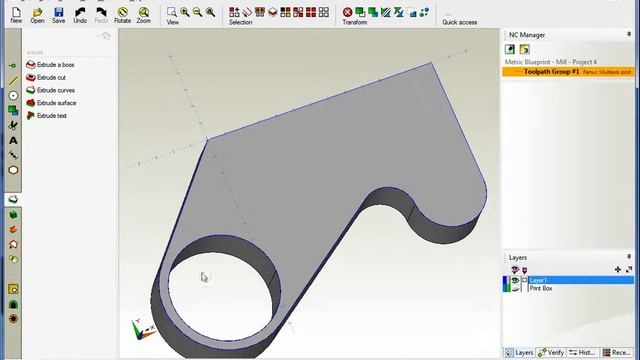Switch to the Rece... tab
Viewport: 640px width, 360px height.
click(616, 352)
